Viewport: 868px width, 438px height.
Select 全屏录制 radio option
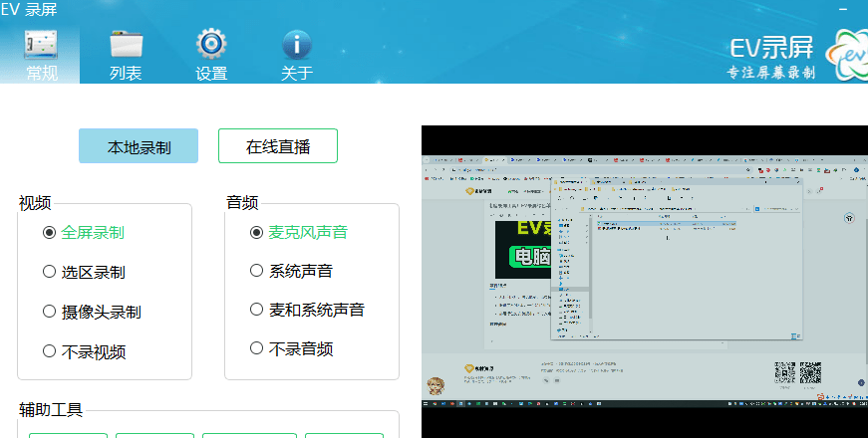coord(84,232)
